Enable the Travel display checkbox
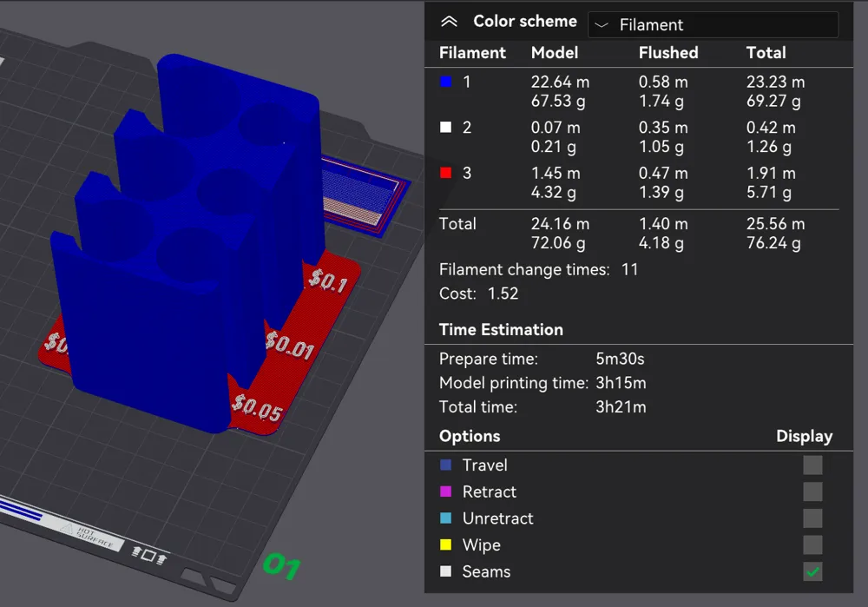Image resolution: width=868 pixels, height=607 pixels. 812,465
